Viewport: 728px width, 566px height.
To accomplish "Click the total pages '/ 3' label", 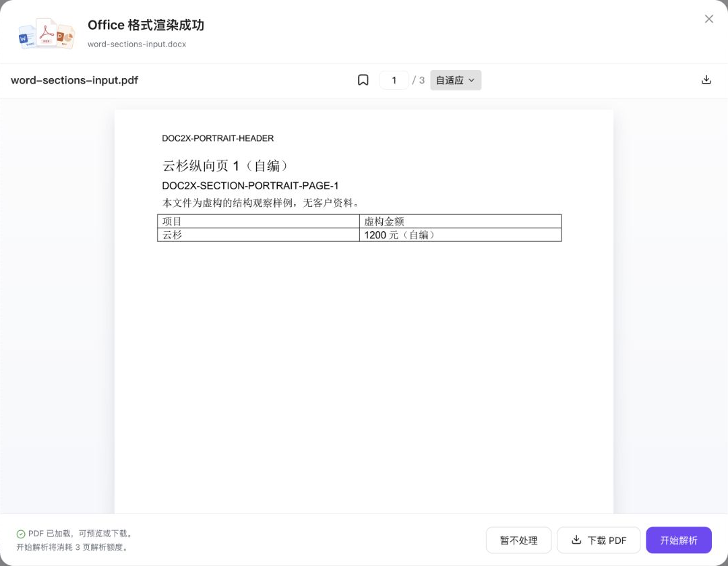I will pyautogui.click(x=419, y=80).
